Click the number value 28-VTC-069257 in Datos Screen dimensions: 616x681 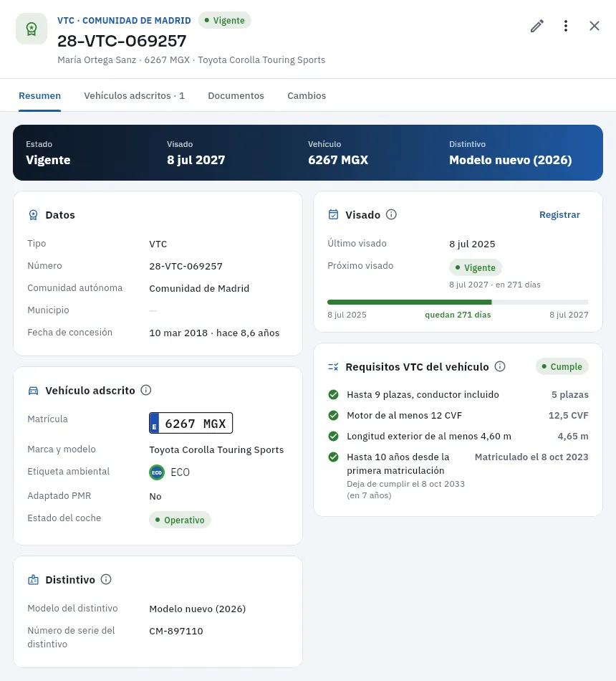186,266
